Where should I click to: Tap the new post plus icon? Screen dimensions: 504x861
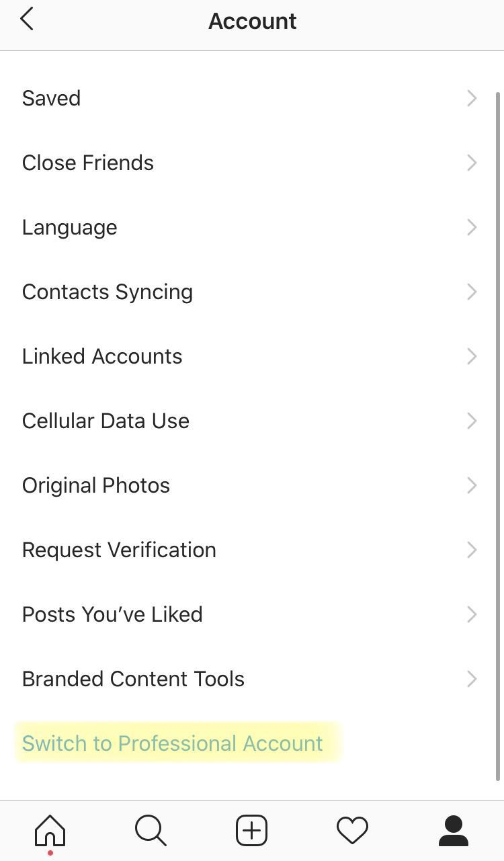pos(252,831)
